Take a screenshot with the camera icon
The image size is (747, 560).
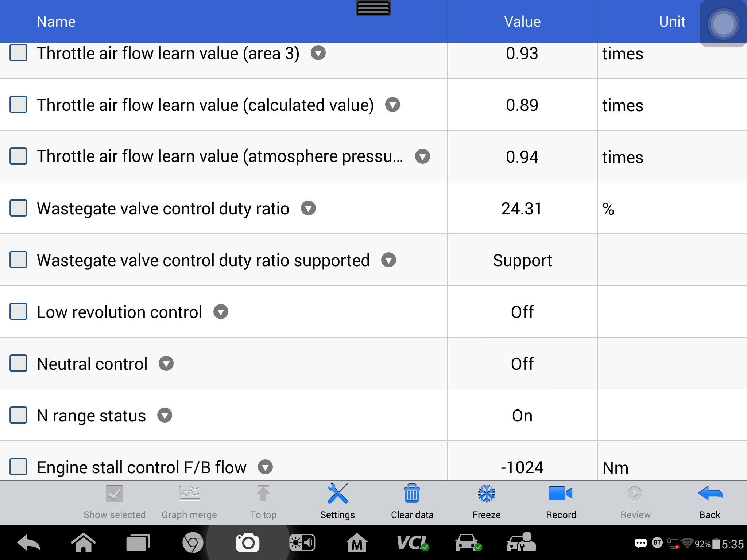click(248, 543)
